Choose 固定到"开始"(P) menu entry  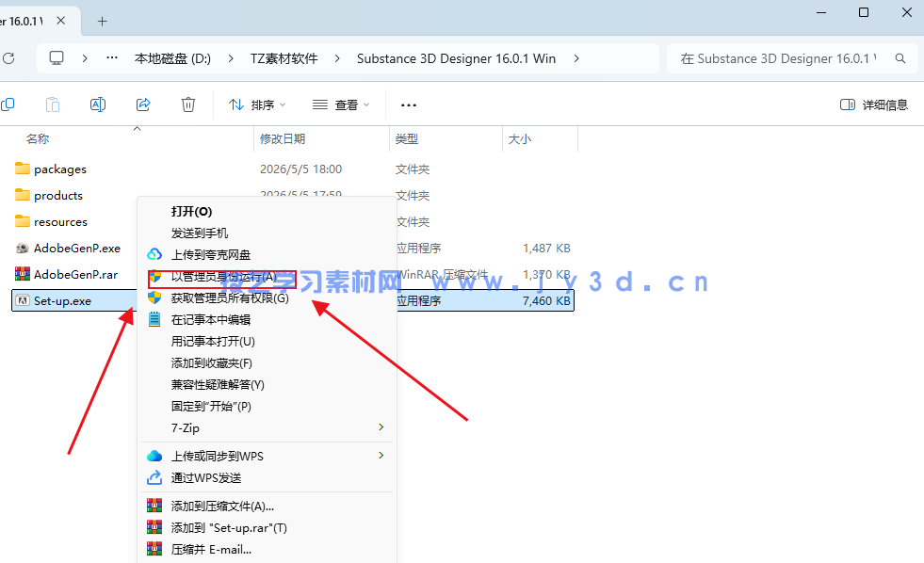[x=267, y=407]
